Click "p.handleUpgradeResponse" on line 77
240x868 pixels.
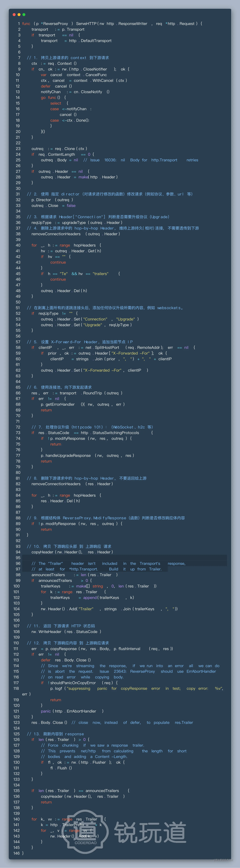click(x=66, y=456)
